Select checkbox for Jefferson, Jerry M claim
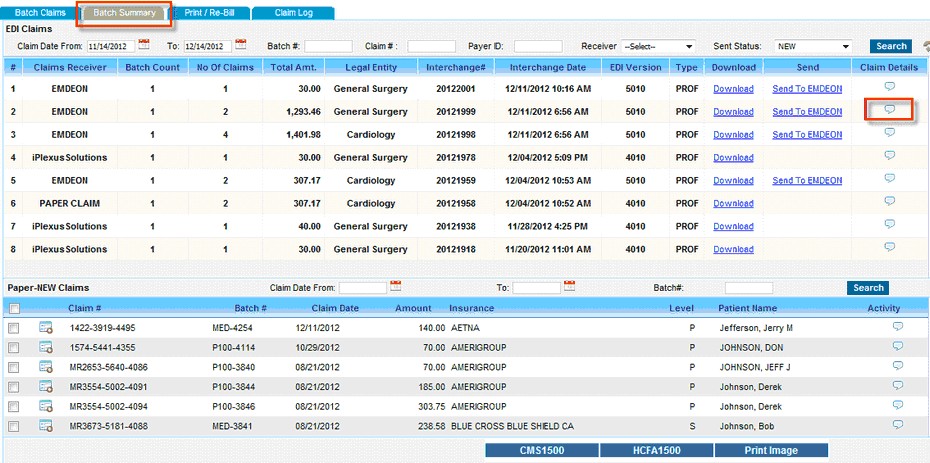The width and height of the screenshot is (930, 463). (14, 327)
